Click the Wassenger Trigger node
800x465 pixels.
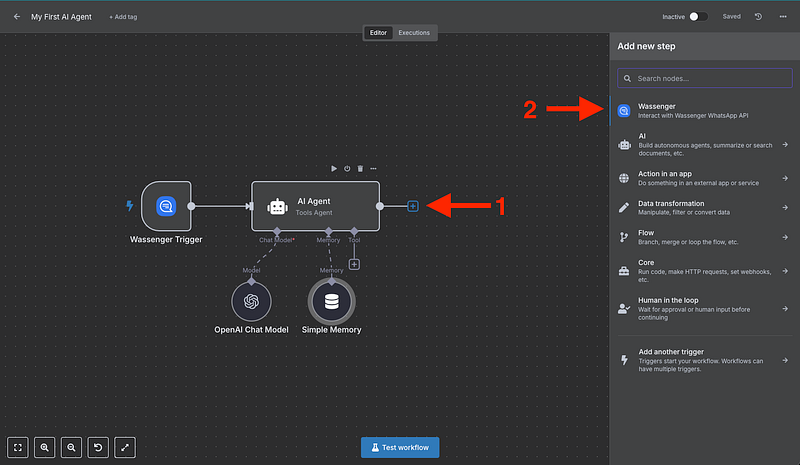166,207
